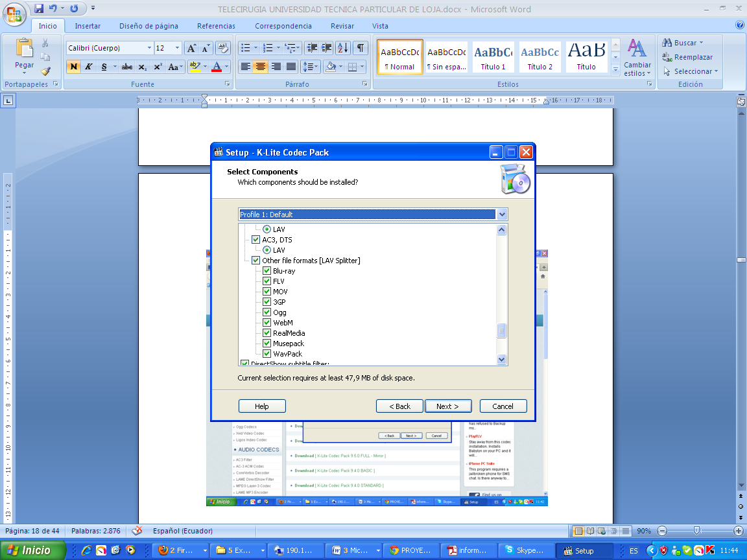
Task: Open Seleccionar dropdown in Edición
Action: (691, 71)
